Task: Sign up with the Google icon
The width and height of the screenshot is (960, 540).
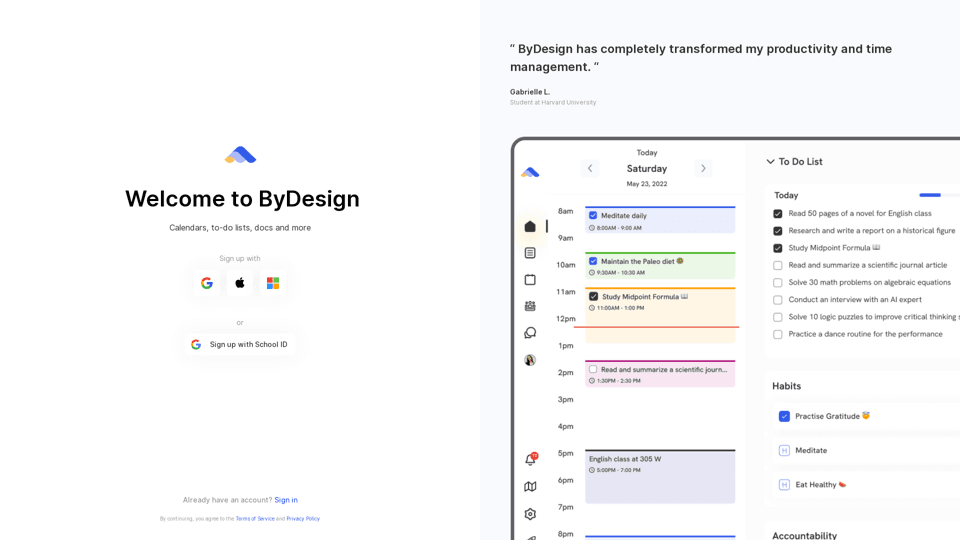Action: click(207, 283)
